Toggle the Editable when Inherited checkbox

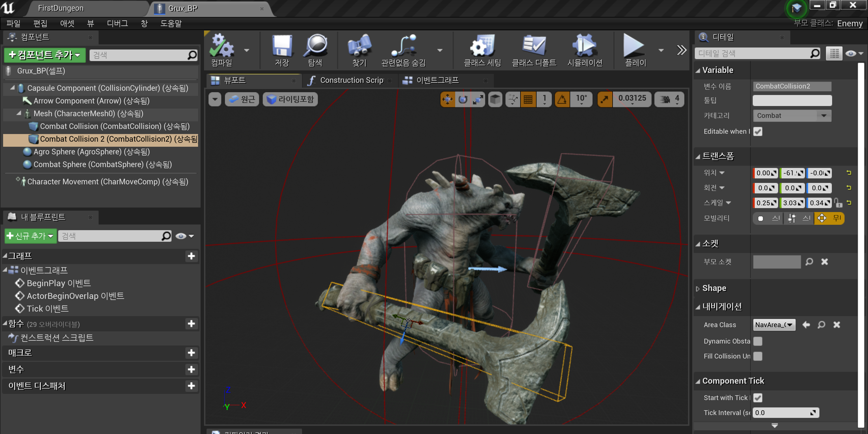[x=758, y=131]
